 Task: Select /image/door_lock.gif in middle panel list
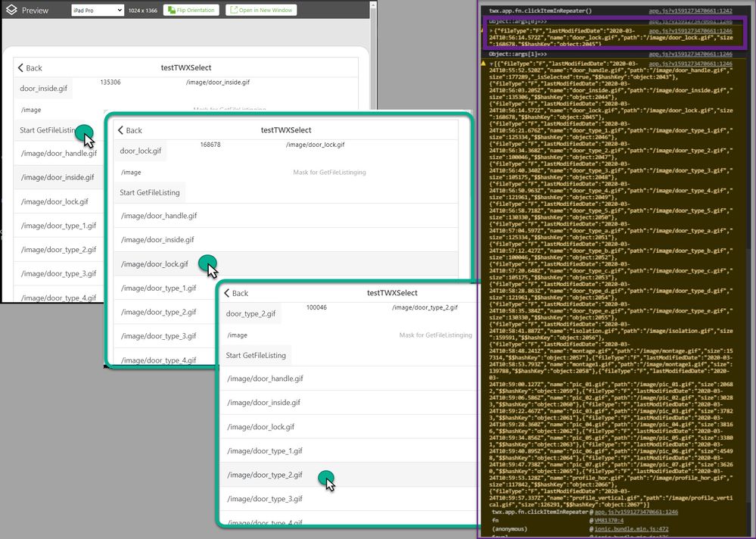click(155, 264)
